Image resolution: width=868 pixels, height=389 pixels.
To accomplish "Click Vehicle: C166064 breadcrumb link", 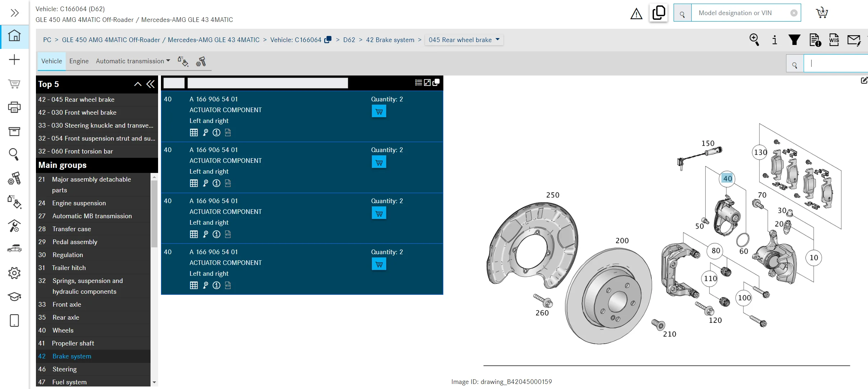I will coord(296,40).
